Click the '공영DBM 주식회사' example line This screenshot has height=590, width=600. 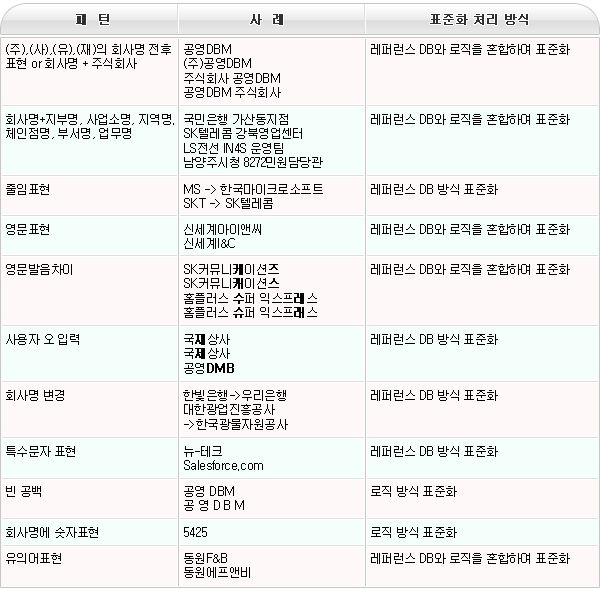click(232, 93)
